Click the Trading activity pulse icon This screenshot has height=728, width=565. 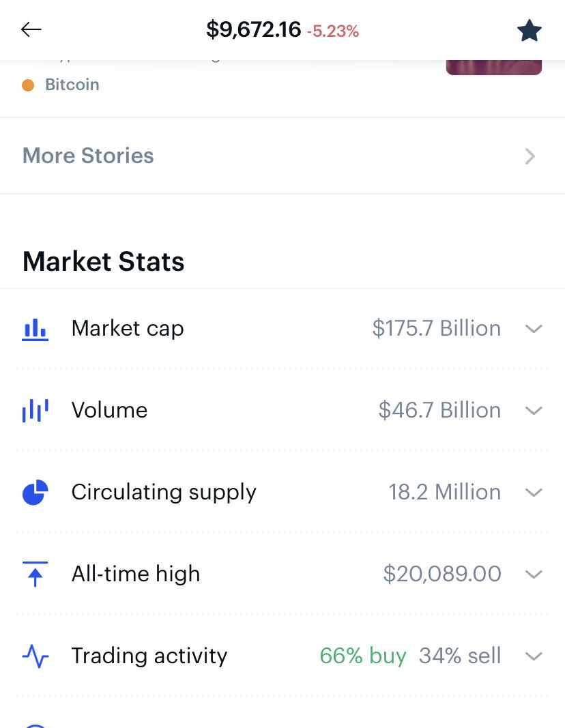(35, 656)
